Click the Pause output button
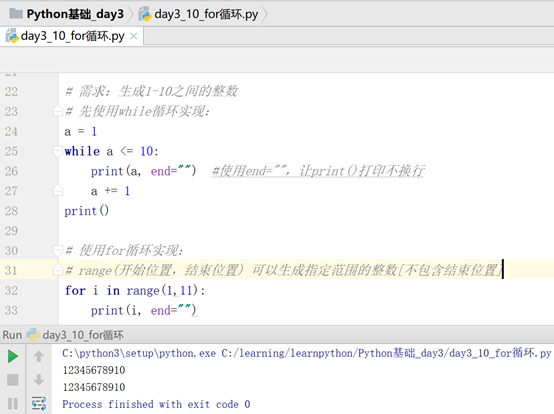The width and height of the screenshot is (554, 414). tap(13, 403)
